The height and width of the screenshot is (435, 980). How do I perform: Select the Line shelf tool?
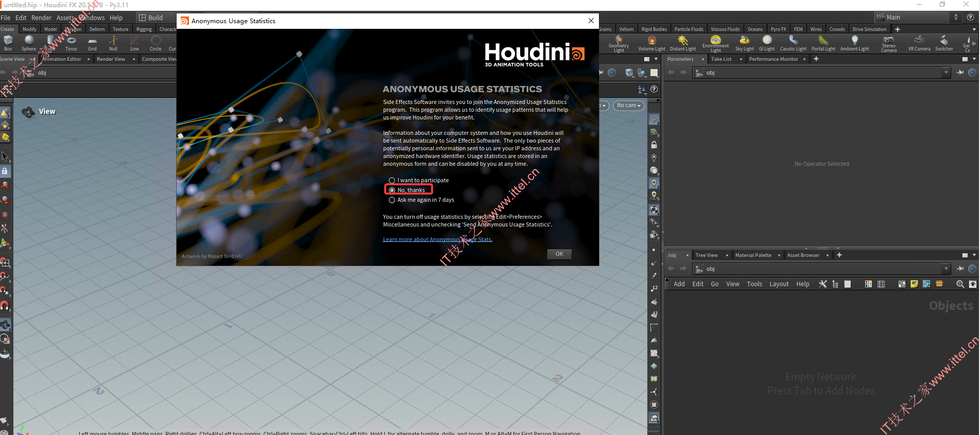[134, 43]
